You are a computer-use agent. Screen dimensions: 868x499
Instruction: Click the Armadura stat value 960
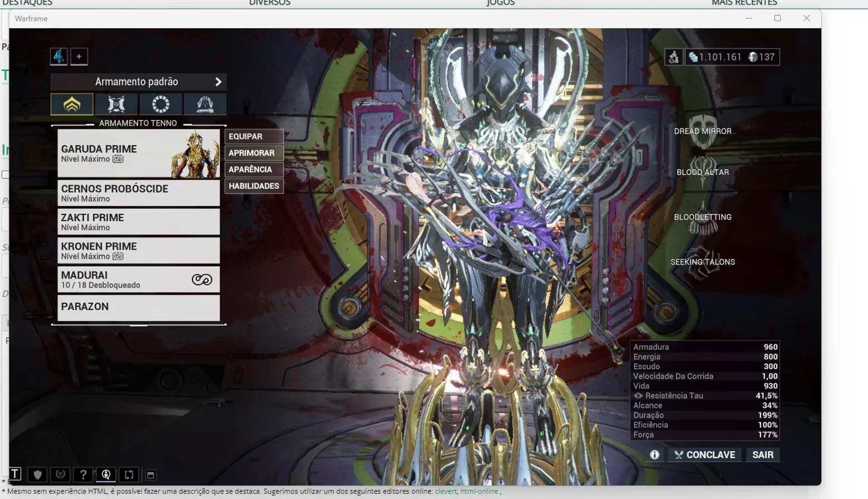tap(771, 347)
